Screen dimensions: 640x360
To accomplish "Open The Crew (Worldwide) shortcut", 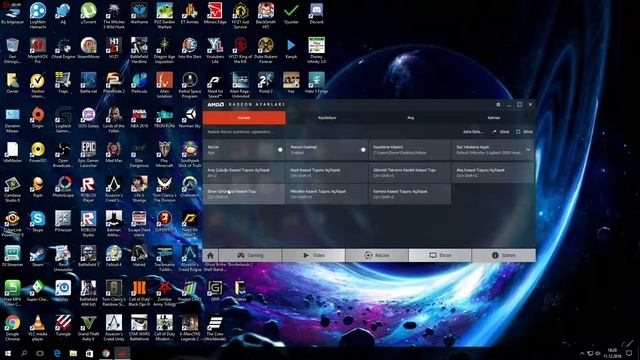I will point(215,328).
